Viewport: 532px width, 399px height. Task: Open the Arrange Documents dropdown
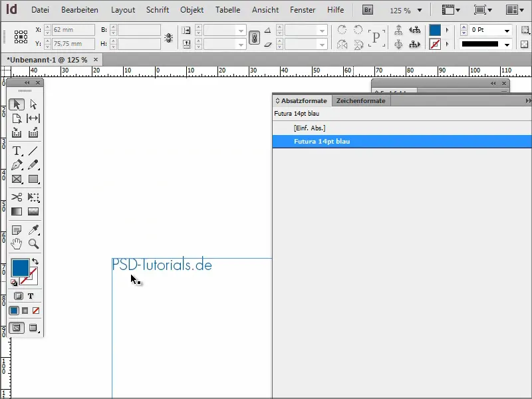tap(515, 10)
